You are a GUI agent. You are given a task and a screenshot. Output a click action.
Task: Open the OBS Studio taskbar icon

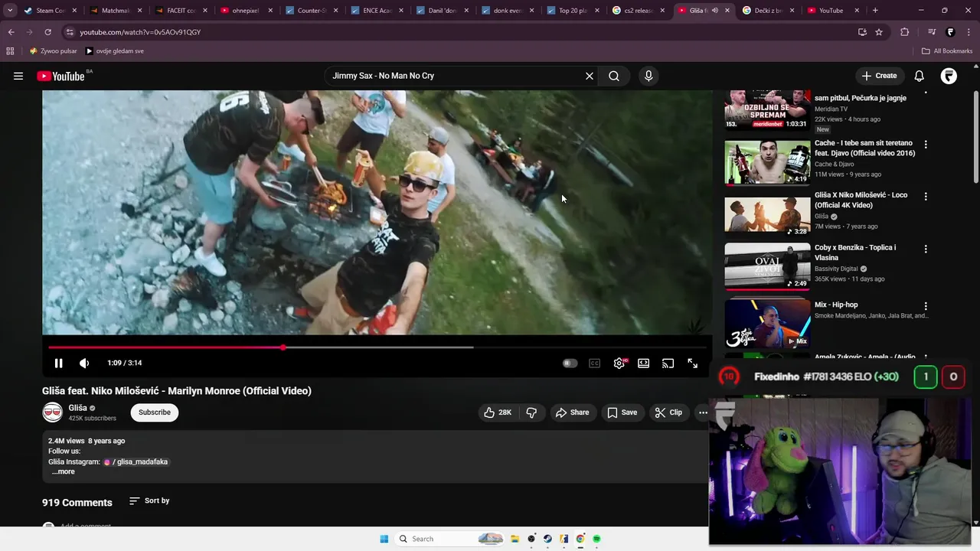[531, 539]
